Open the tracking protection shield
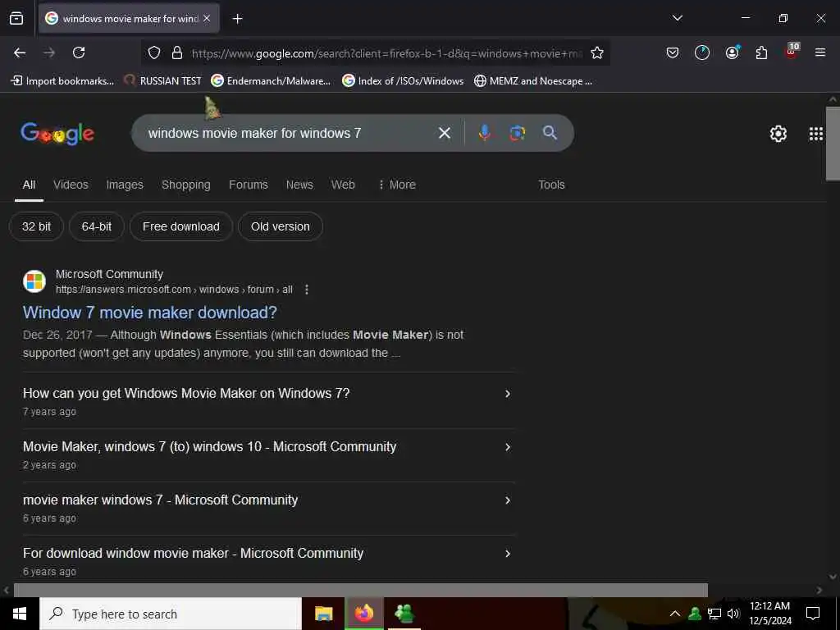Viewport: 840px width, 630px height. (x=154, y=53)
